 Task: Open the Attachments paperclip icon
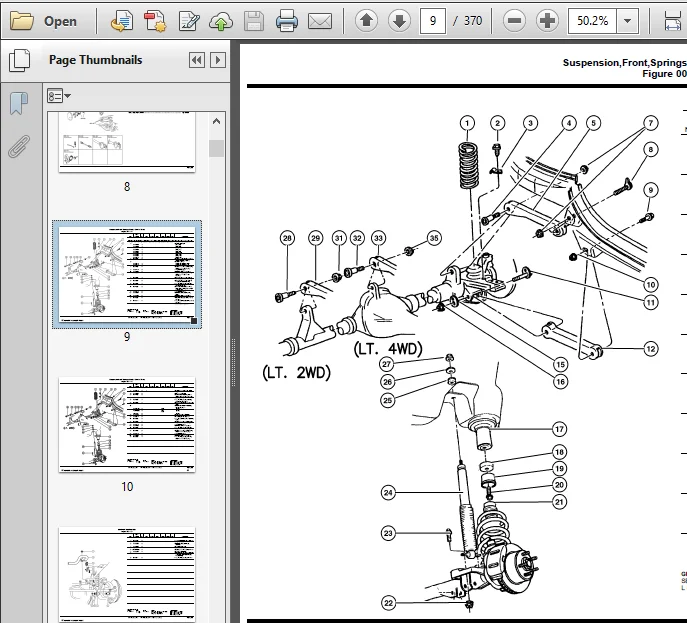point(19,146)
